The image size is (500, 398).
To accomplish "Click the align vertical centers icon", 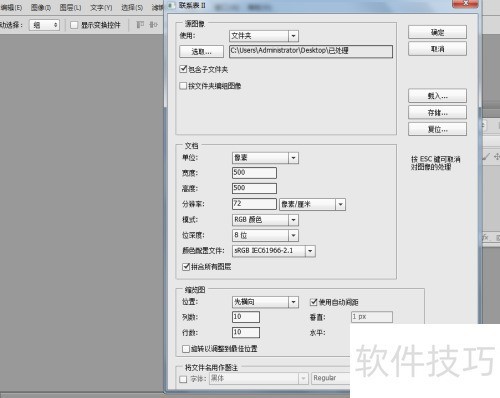I will click(153, 25).
